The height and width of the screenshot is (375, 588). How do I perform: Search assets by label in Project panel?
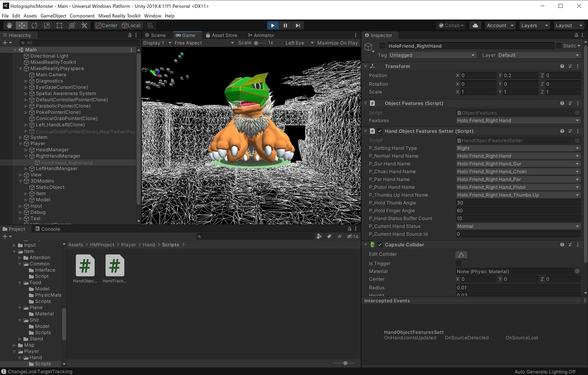pos(329,236)
